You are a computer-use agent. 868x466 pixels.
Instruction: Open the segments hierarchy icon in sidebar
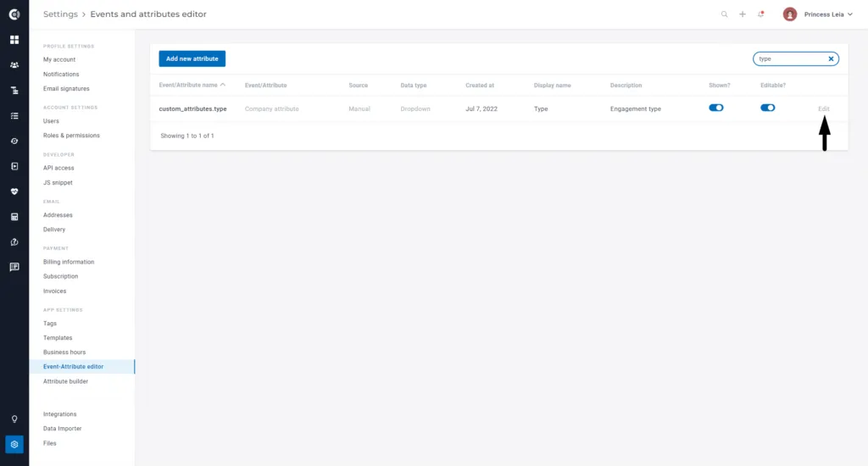pos(14,90)
